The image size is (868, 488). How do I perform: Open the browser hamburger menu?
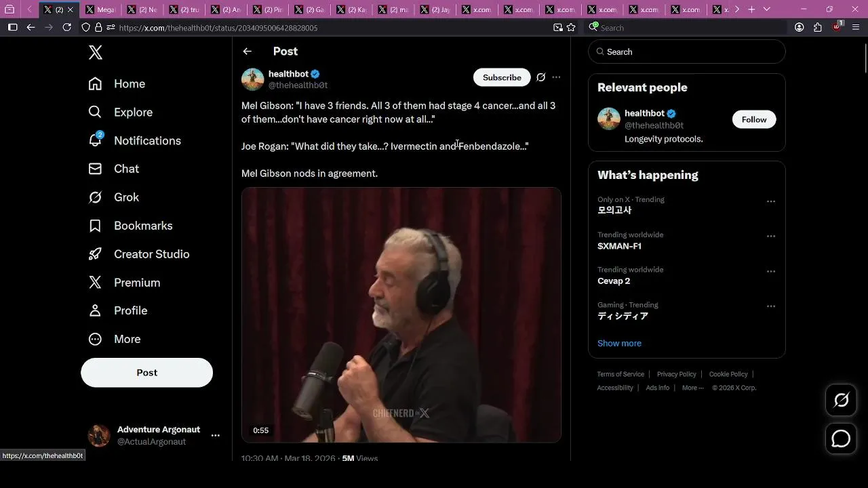coord(856,27)
